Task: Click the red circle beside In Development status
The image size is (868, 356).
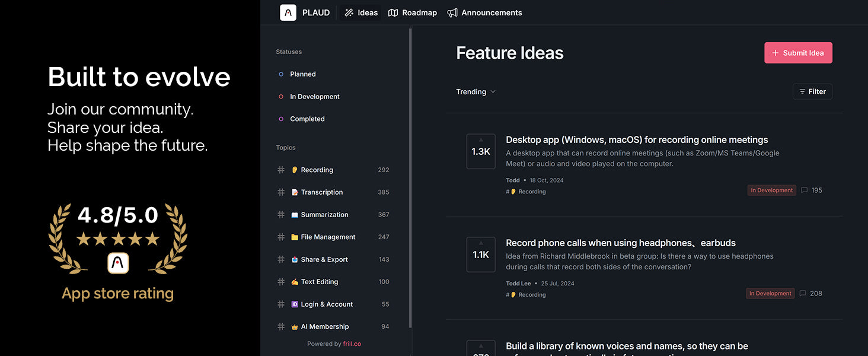Action: tap(281, 97)
